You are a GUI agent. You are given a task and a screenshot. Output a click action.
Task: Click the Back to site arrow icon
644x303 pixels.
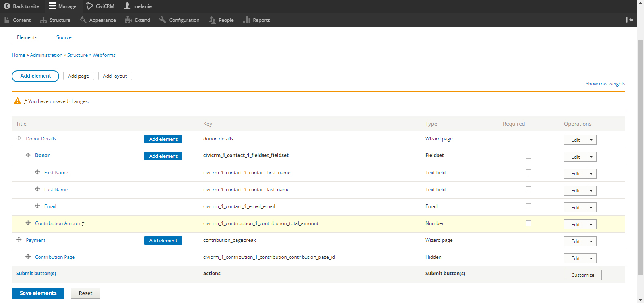7,6
